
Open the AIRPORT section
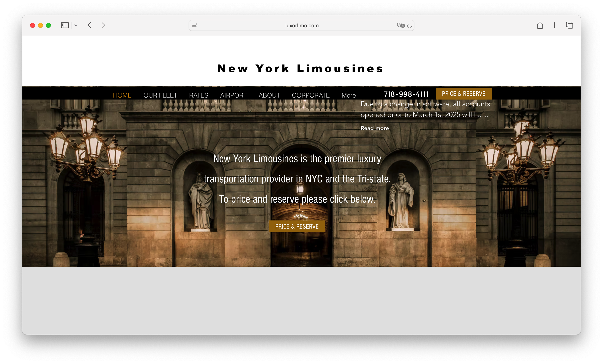pos(233,95)
